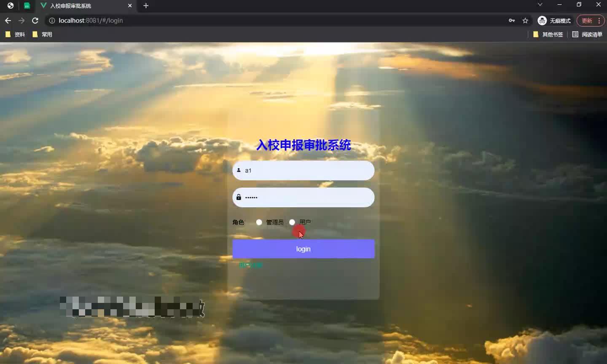Click the browser forward arrow
The height and width of the screenshot is (364, 607).
[21, 20]
